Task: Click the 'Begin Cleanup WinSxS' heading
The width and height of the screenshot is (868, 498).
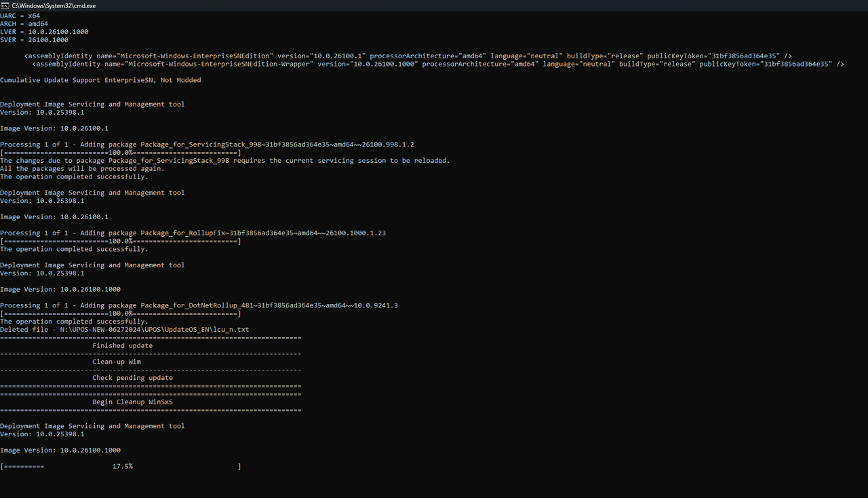Action: [132, 402]
